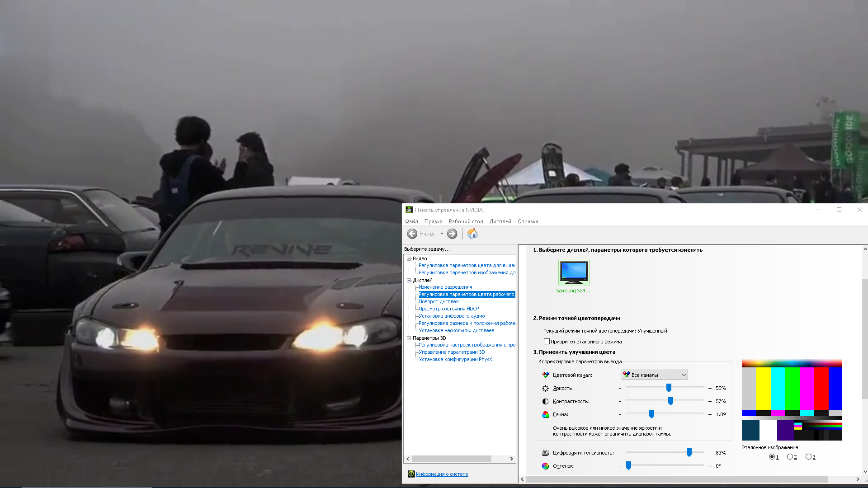
Task: Collapse the Видео tree section
Action: click(409, 259)
